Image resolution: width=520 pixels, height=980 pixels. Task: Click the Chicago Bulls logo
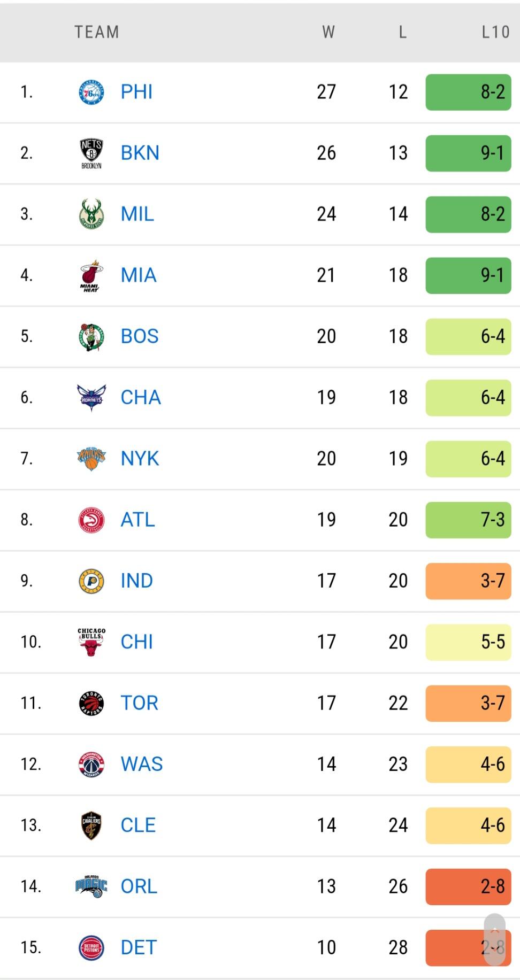(x=91, y=642)
